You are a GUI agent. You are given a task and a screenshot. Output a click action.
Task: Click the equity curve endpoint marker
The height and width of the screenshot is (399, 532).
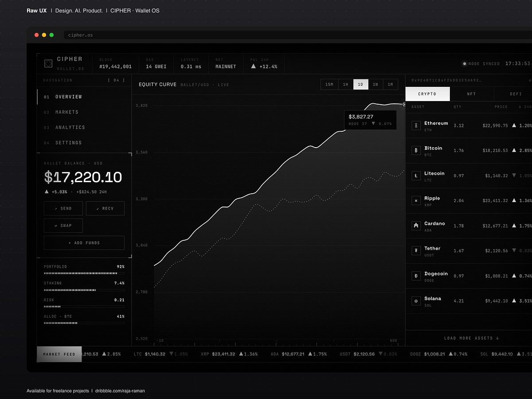tap(404, 104)
